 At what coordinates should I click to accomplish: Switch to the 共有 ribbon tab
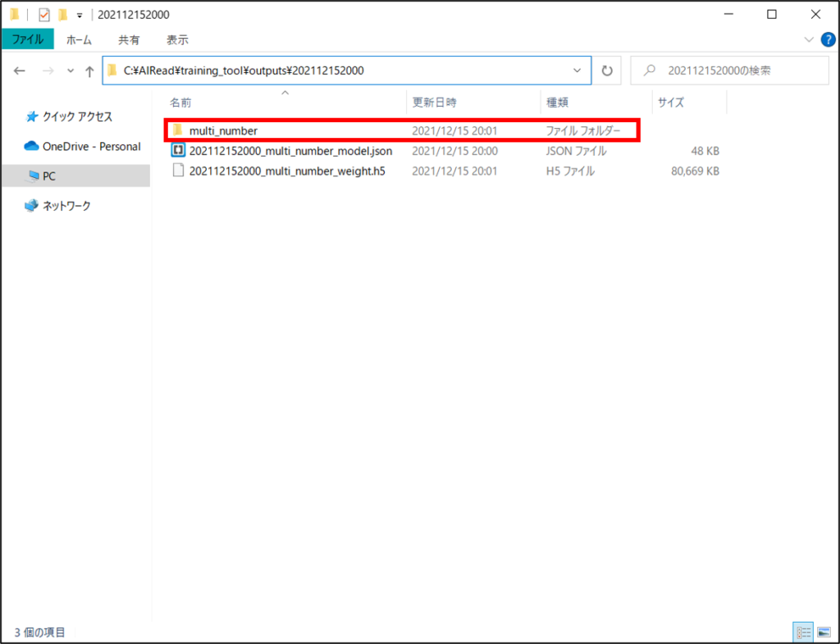pos(129,39)
